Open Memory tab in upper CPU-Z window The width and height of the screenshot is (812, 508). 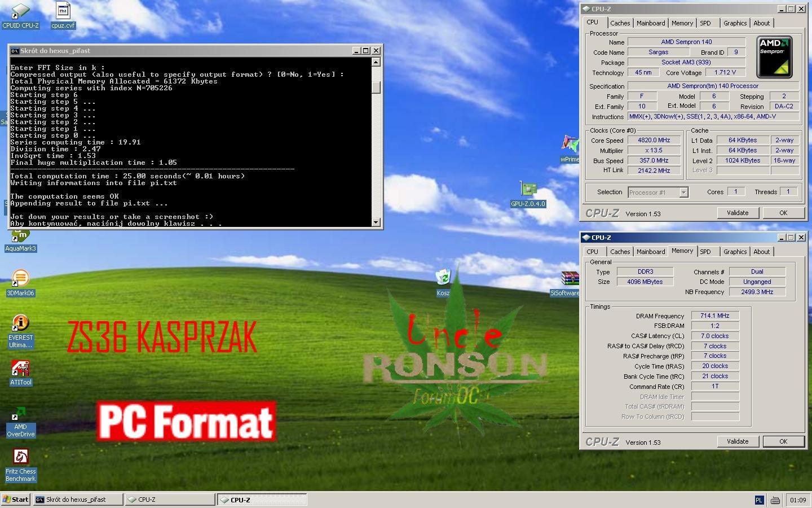(682, 23)
